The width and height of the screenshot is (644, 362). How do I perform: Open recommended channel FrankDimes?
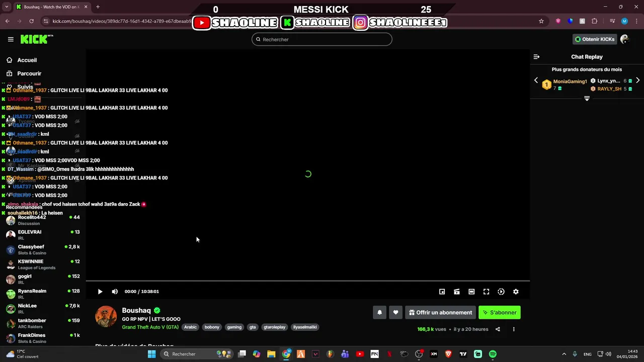click(43, 338)
